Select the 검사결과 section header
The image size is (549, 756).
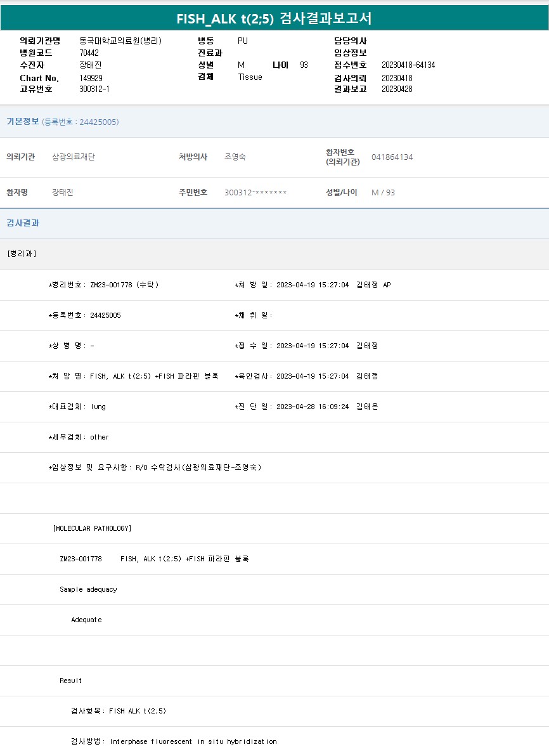tap(23, 223)
